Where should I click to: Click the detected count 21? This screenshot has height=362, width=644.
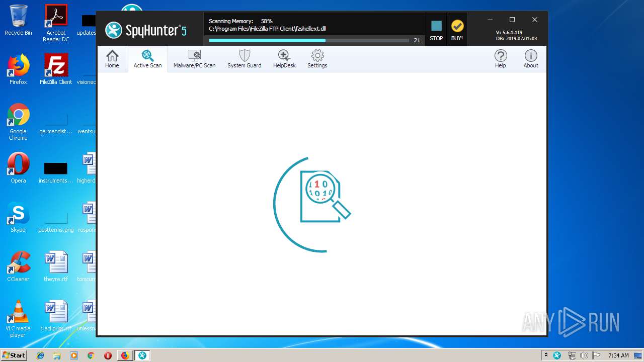[x=417, y=40]
